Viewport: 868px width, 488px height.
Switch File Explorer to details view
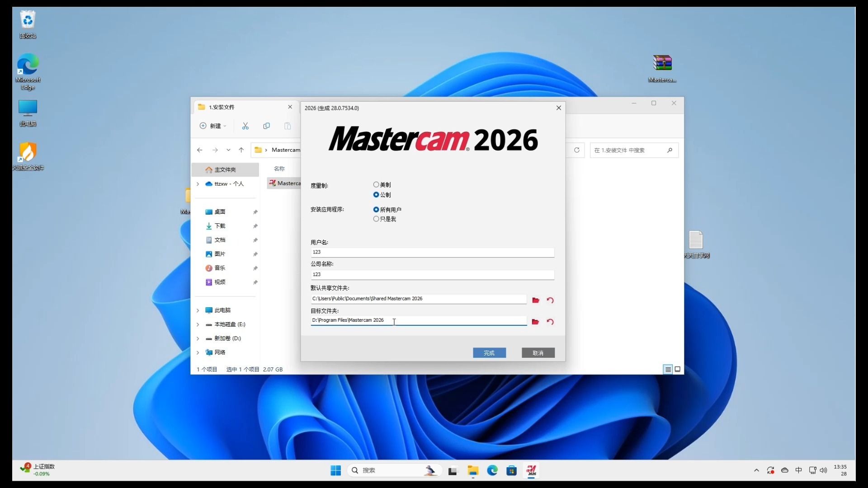668,370
